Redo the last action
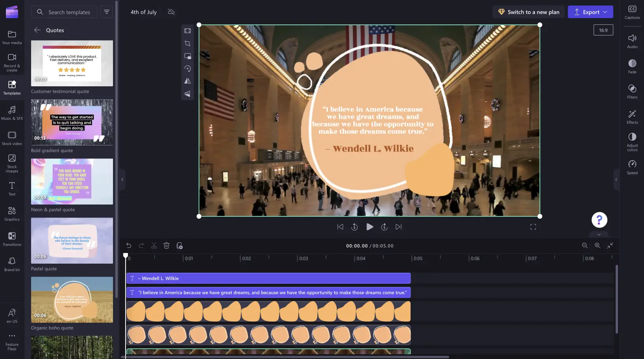This screenshot has height=359, width=644. pos(141,246)
